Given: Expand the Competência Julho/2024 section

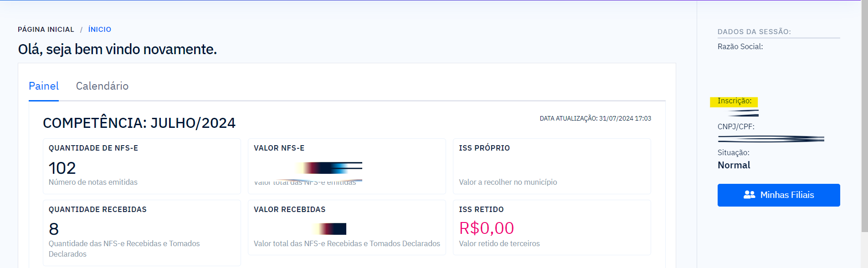Looking at the screenshot, I should pyautogui.click(x=139, y=122).
